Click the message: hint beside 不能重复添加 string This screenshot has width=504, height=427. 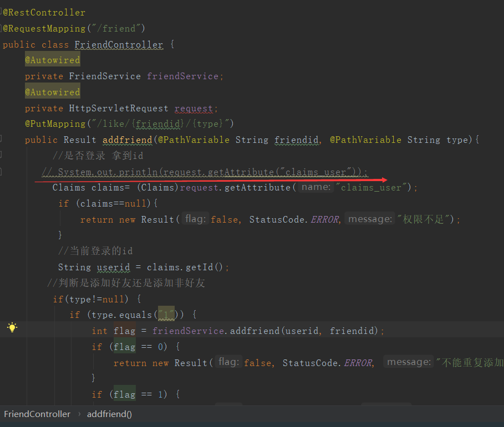[x=409, y=362]
